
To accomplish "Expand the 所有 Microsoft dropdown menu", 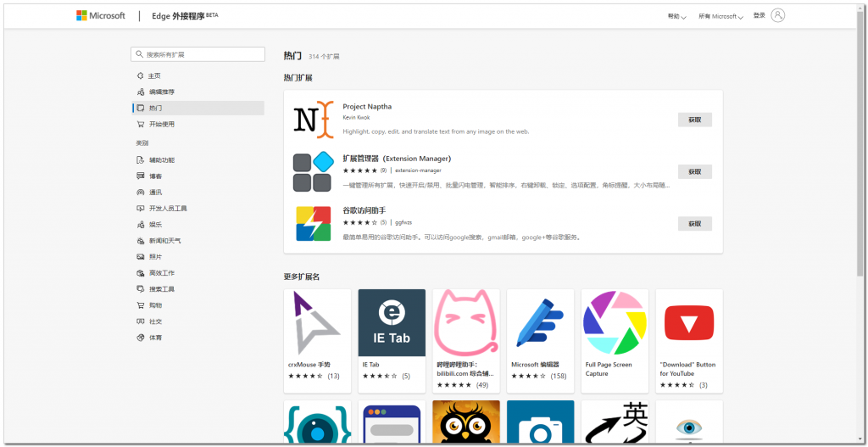I will pyautogui.click(x=720, y=16).
